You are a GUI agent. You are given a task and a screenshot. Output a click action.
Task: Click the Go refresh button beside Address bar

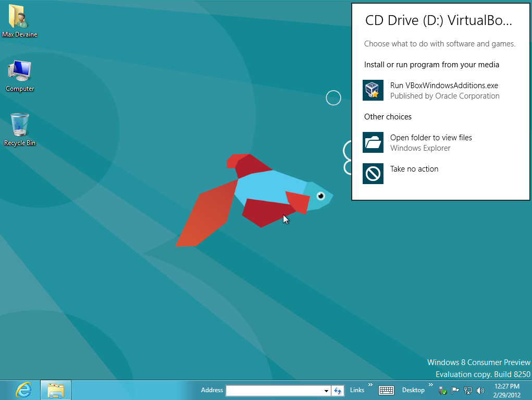338,391
